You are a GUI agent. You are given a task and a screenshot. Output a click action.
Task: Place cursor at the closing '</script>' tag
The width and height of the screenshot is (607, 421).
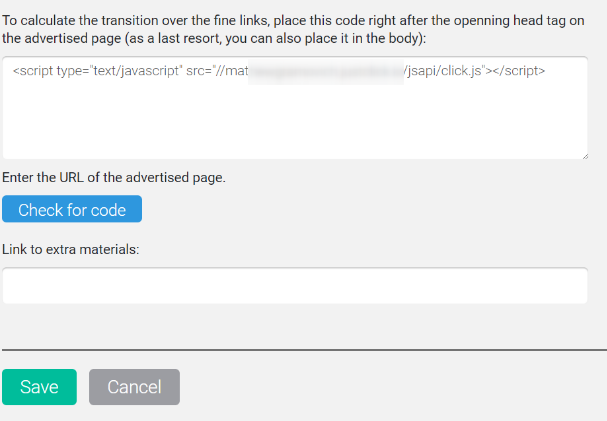point(519,71)
